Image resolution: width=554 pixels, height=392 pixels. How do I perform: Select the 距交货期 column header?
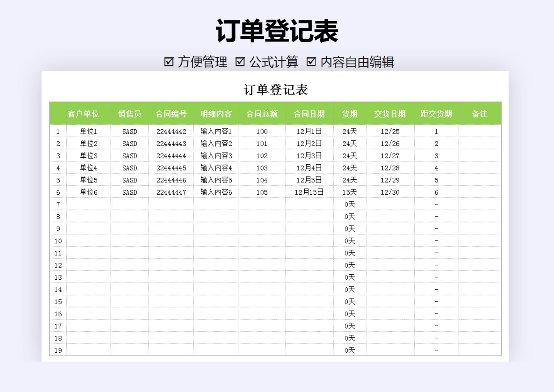pyautogui.click(x=436, y=114)
